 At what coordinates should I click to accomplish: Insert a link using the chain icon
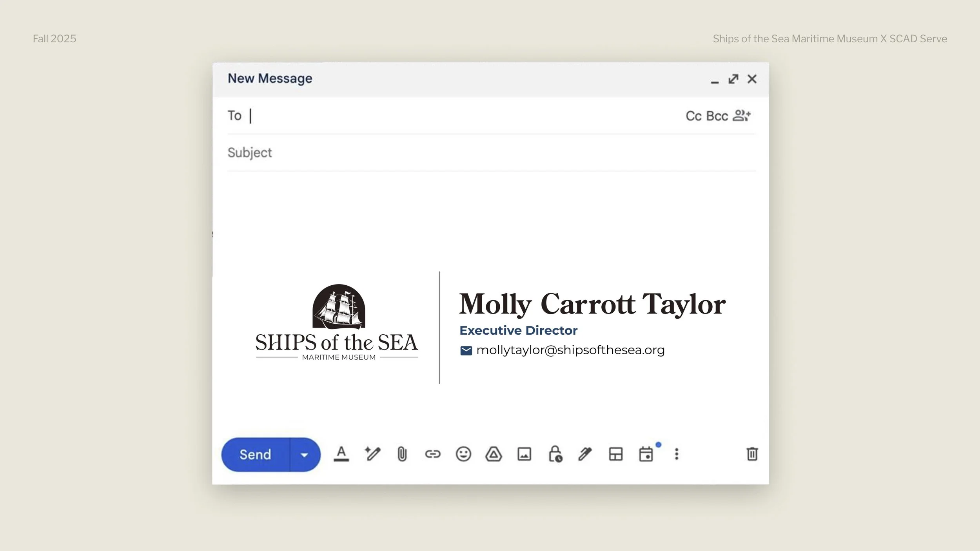point(433,454)
